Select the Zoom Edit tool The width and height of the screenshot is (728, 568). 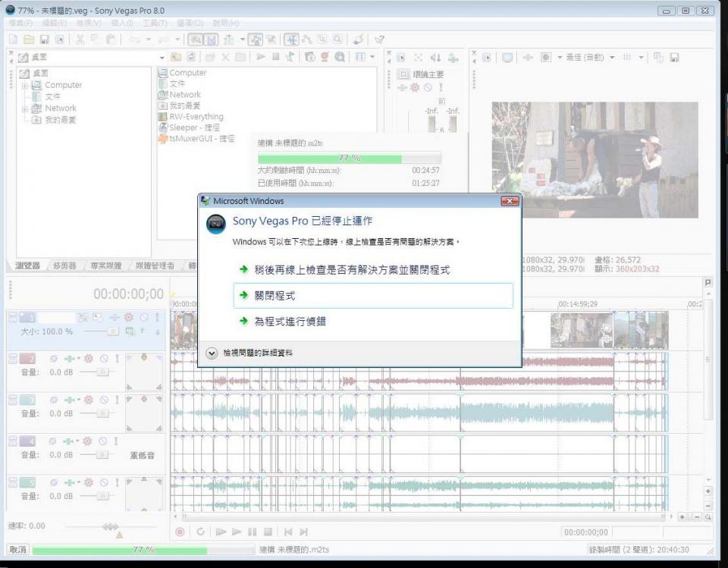click(x=337, y=38)
